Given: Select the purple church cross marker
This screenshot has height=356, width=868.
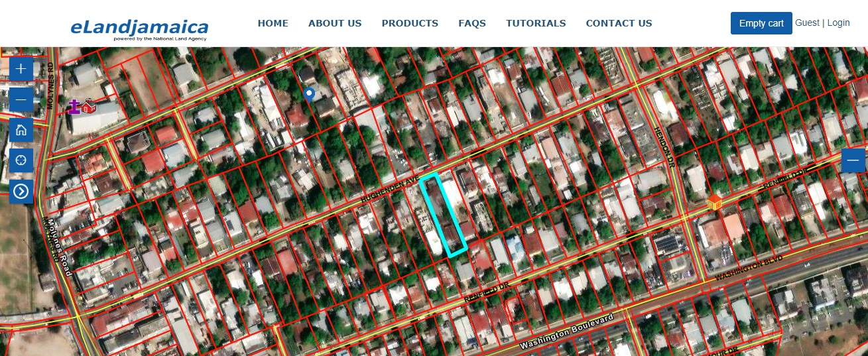Looking at the screenshot, I should (74, 106).
